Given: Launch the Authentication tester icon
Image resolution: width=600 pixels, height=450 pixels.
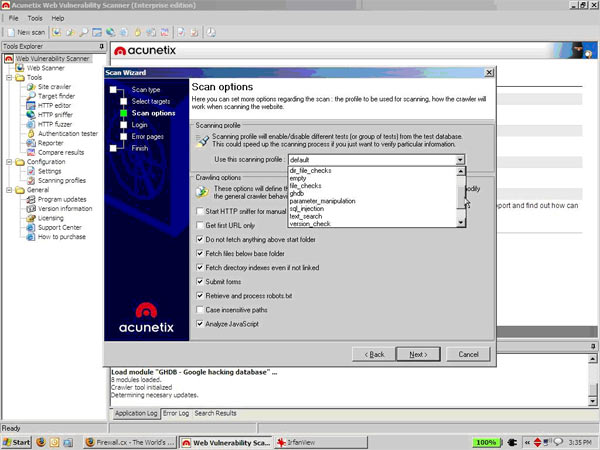Looking at the screenshot, I should click(31, 134).
